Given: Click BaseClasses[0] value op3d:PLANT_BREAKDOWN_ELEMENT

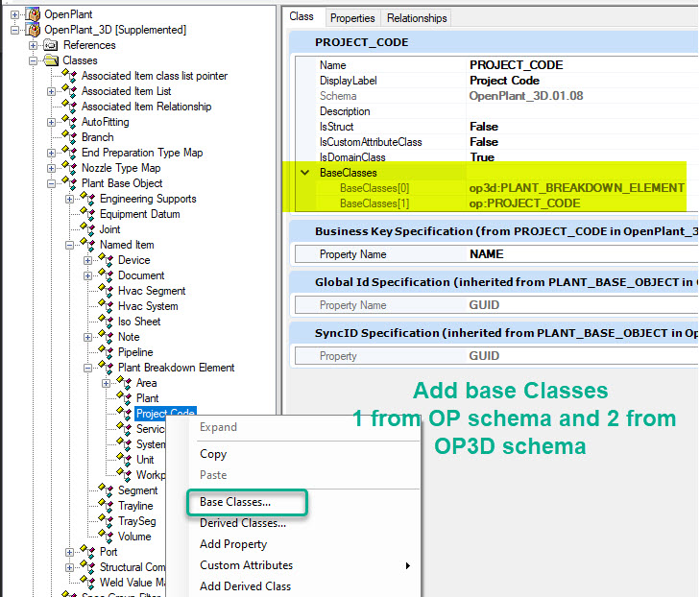Looking at the screenshot, I should pyautogui.click(x=576, y=188).
